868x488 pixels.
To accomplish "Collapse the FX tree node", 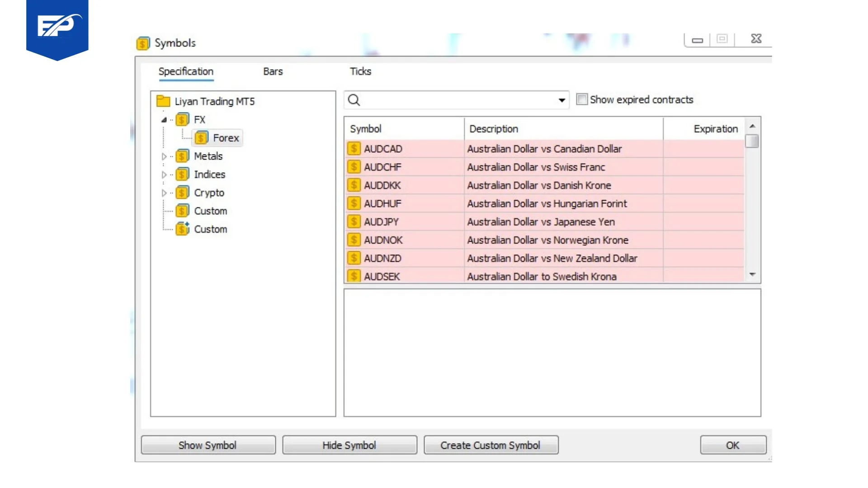I will pyautogui.click(x=164, y=120).
